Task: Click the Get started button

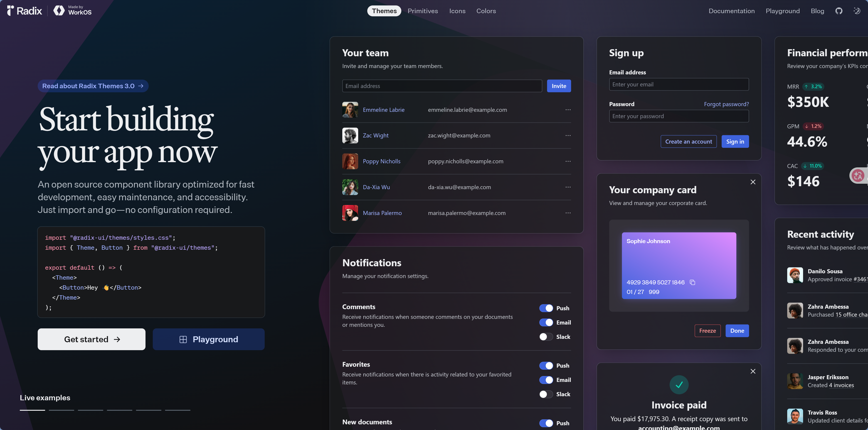Action: point(91,339)
